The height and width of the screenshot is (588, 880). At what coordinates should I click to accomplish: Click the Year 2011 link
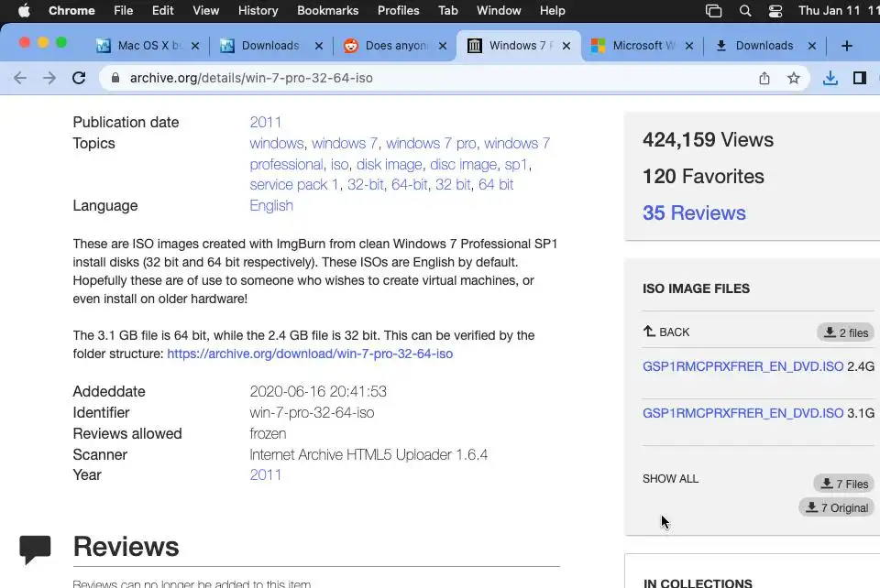(x=266, y=474)
